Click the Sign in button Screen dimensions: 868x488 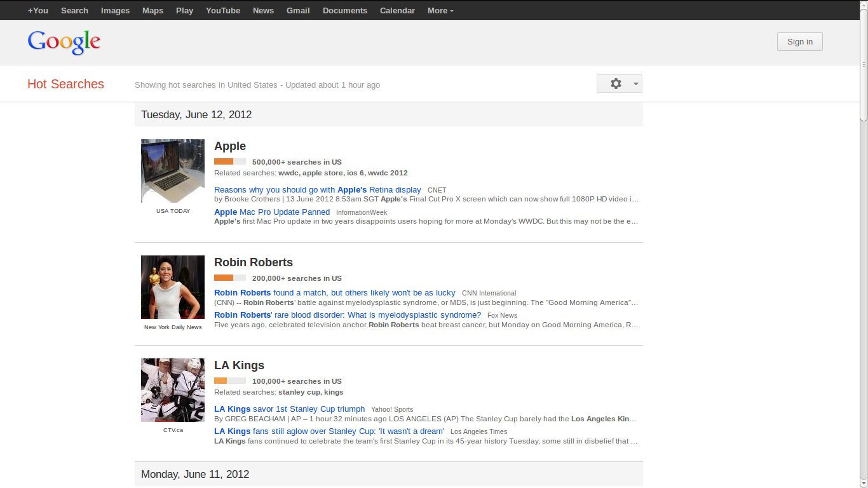point(799,42)
